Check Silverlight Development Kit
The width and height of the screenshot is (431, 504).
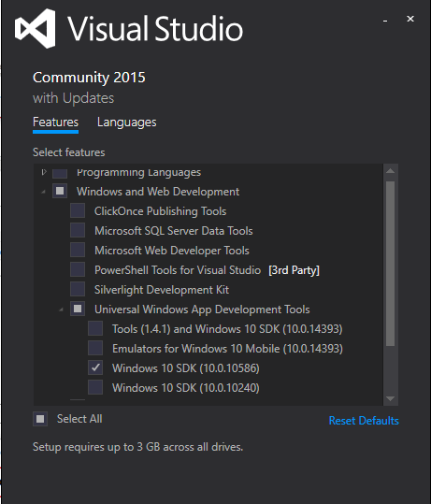click(78, 289)
